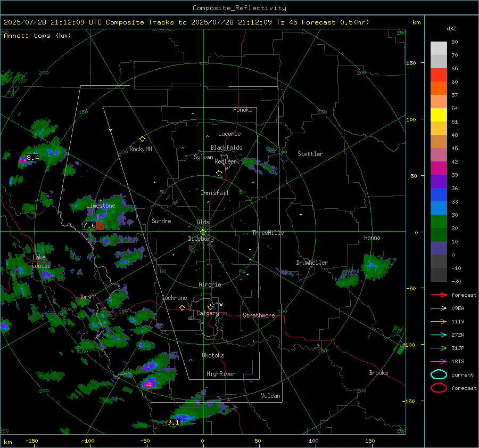Click the 8.4 storm top label
This screenshot has width=479, height=448.
[x=32, y=158]
